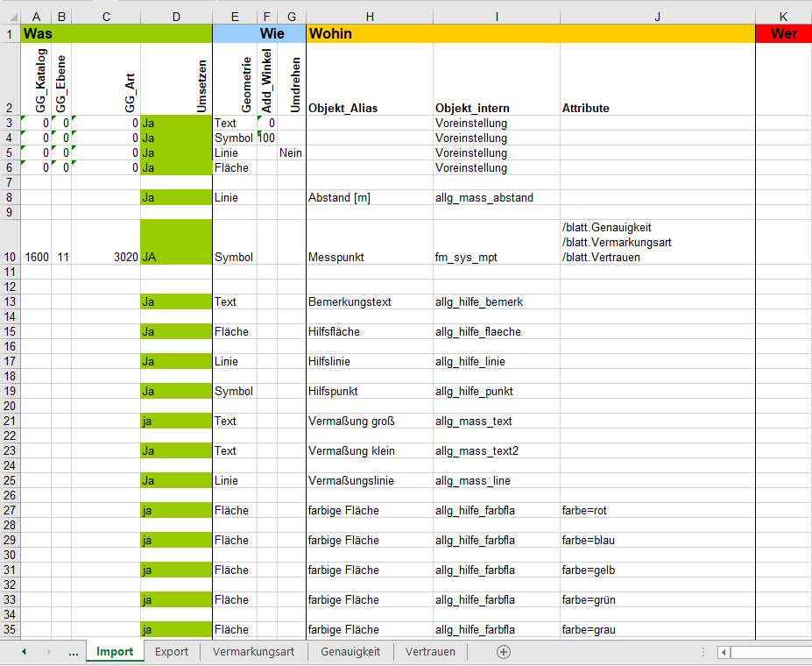Click the 'Nein' cell in Umdrehen column
The image size is (812, 666).
click(x=291, y=153)
